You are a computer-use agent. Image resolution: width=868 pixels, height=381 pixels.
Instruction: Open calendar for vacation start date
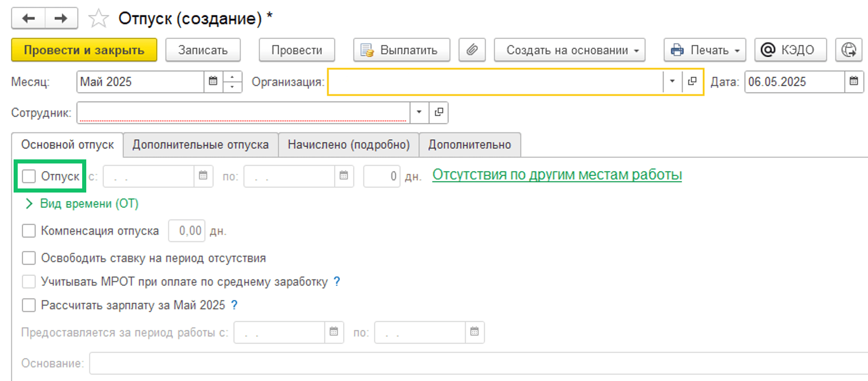coord(203,176)
